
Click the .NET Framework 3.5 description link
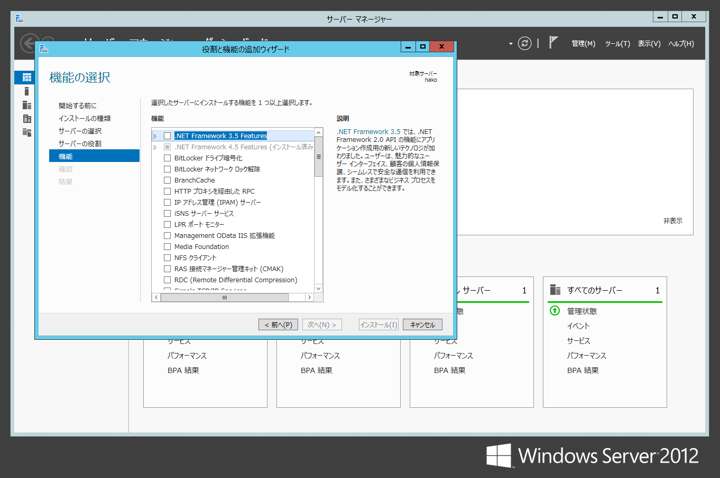tap(368, 131)
